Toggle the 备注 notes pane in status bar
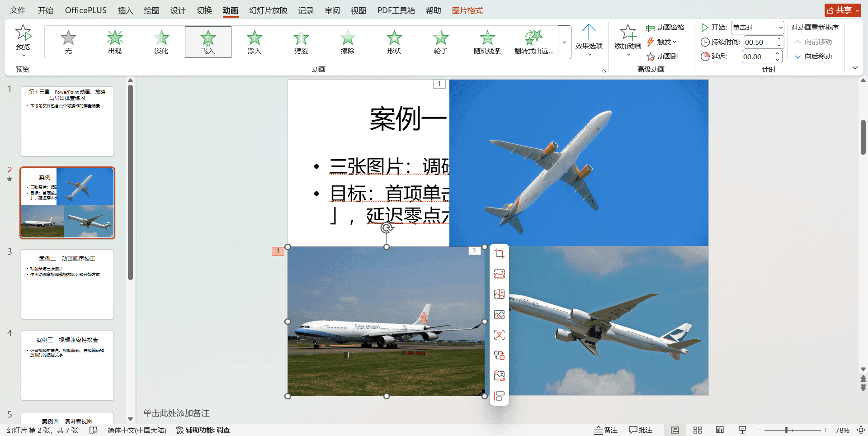 pyautogui.click(x=606, y=430)
